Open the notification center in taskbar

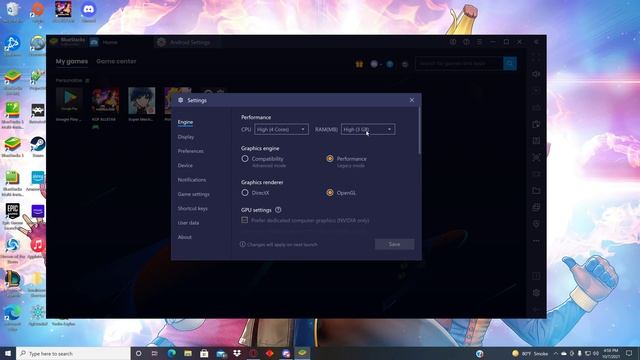629,353
